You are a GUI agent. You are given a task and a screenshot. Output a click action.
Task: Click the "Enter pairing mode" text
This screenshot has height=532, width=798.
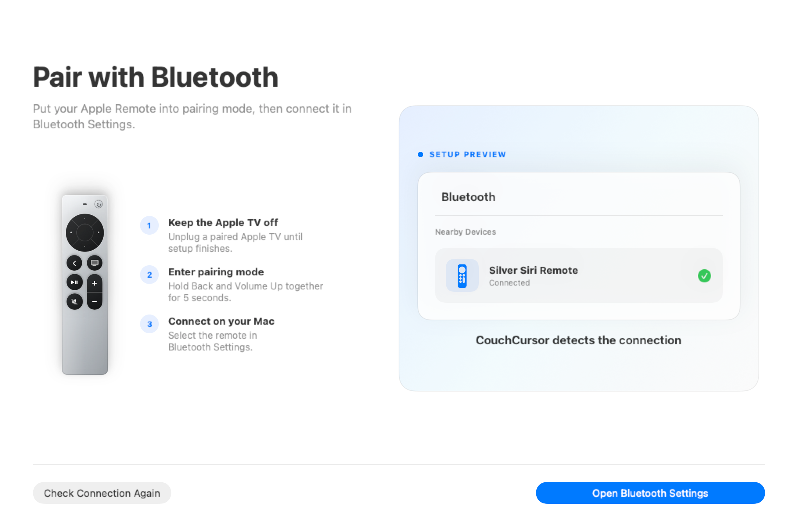click(216, 272)
